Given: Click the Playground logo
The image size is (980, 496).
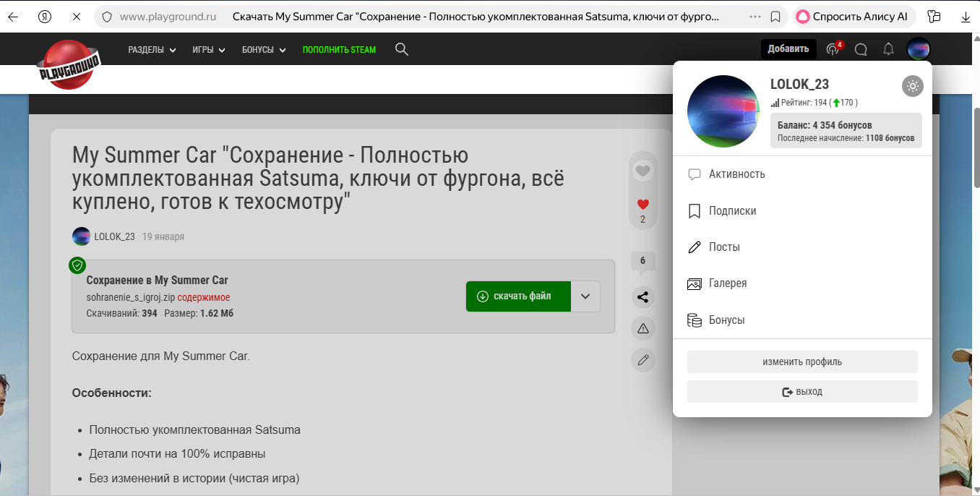Looking at the screenshot, I should 69,65.
